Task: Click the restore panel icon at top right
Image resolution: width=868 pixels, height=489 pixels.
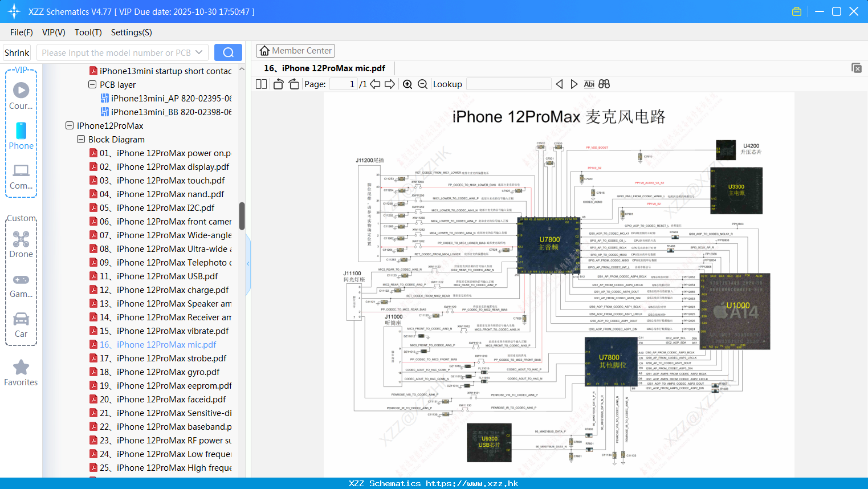Action: click(857, 68)
